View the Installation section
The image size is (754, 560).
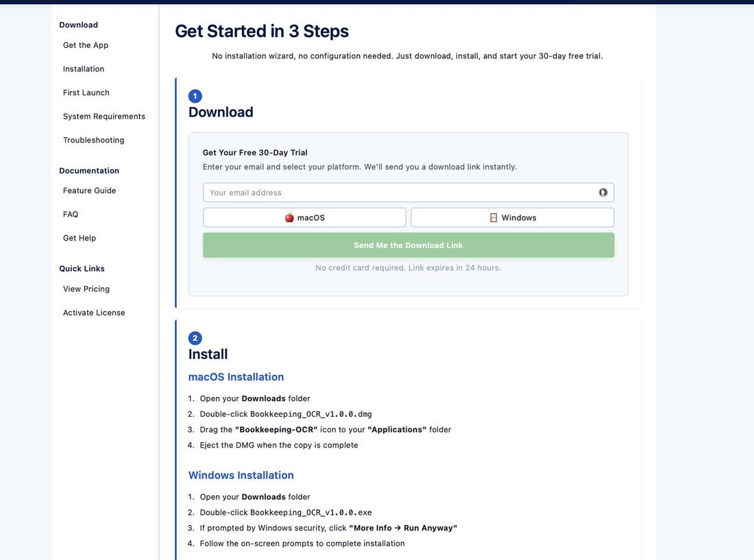[84, 68]
